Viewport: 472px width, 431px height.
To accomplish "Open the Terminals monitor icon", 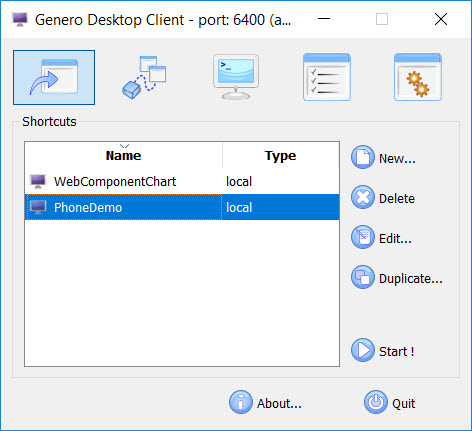I will [236, 77].
